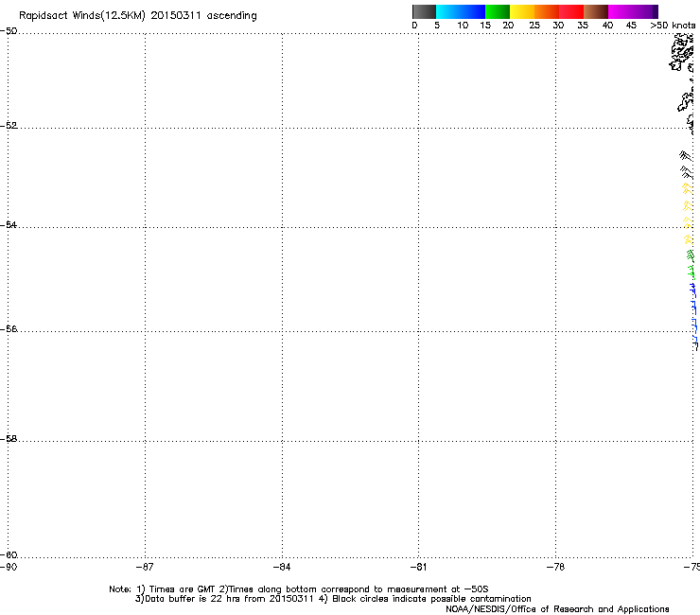Viewport: 700px width, 615px height.
Task: Click the gray 0–5 knots color band
Action: click(x=424, y=11)
